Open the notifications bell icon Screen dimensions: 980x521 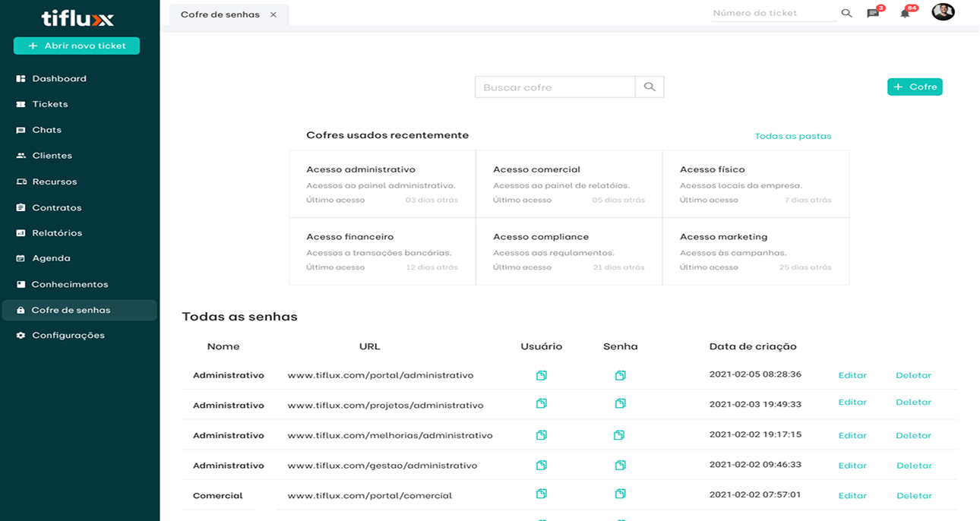click(x=905, y=14)
